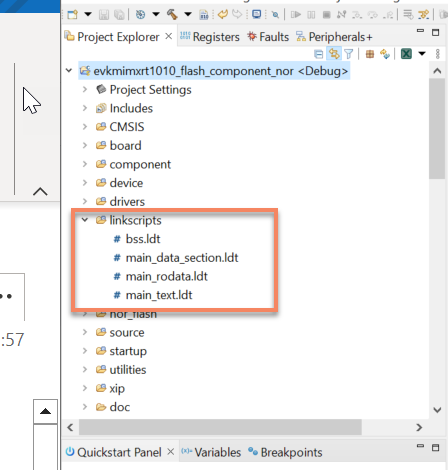
Task: Click the Project Settings label
Action: 150,89
